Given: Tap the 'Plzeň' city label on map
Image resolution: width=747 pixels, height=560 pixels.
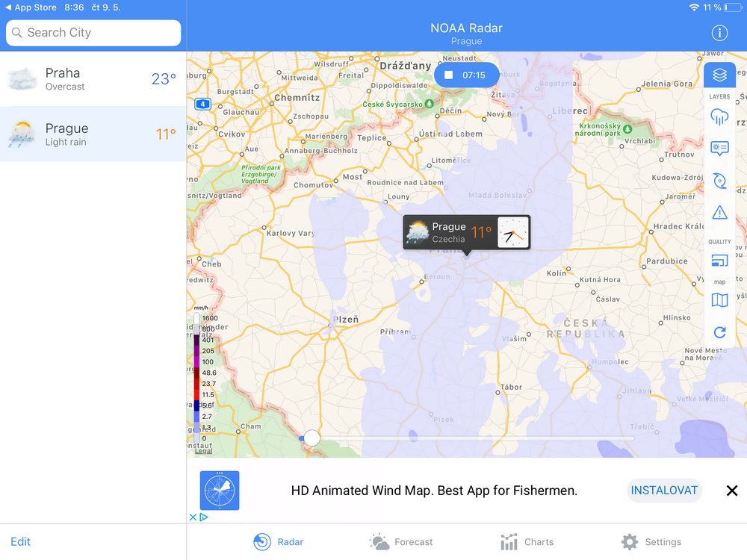Looking at the screenshot, I should pos(347,320).
